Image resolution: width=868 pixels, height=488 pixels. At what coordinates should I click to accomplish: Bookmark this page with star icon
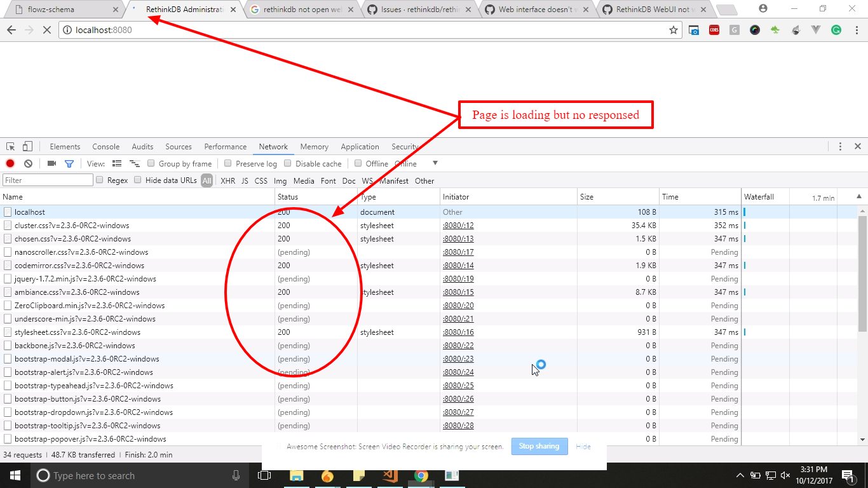(674, 30)
